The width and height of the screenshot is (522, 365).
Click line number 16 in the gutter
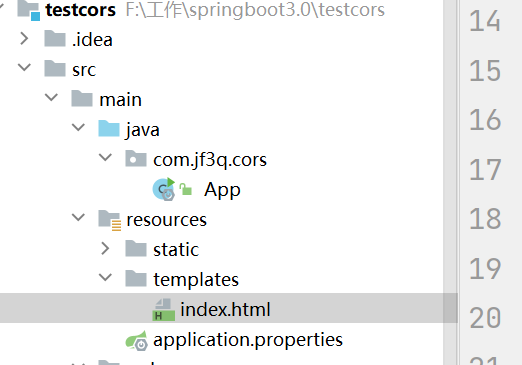(485, 120)
